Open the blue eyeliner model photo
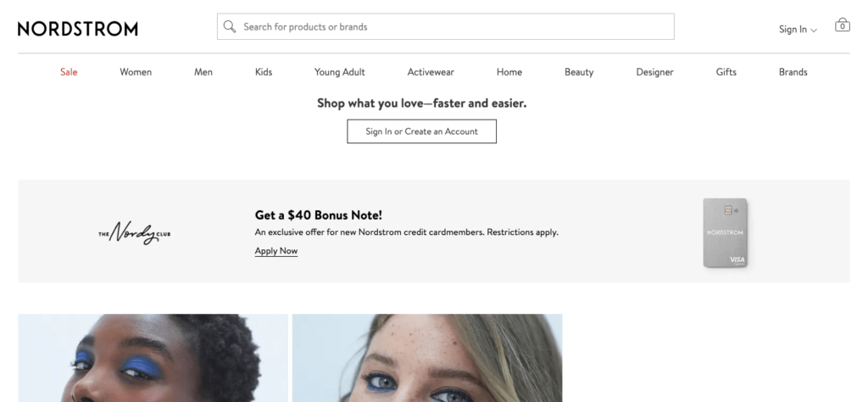 pos(427,358)
